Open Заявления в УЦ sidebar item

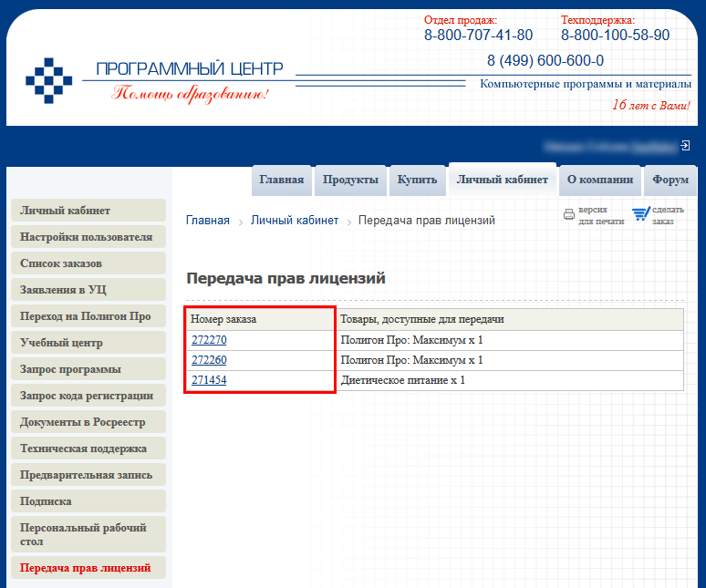pyautogui.click(x=88, y=290)
